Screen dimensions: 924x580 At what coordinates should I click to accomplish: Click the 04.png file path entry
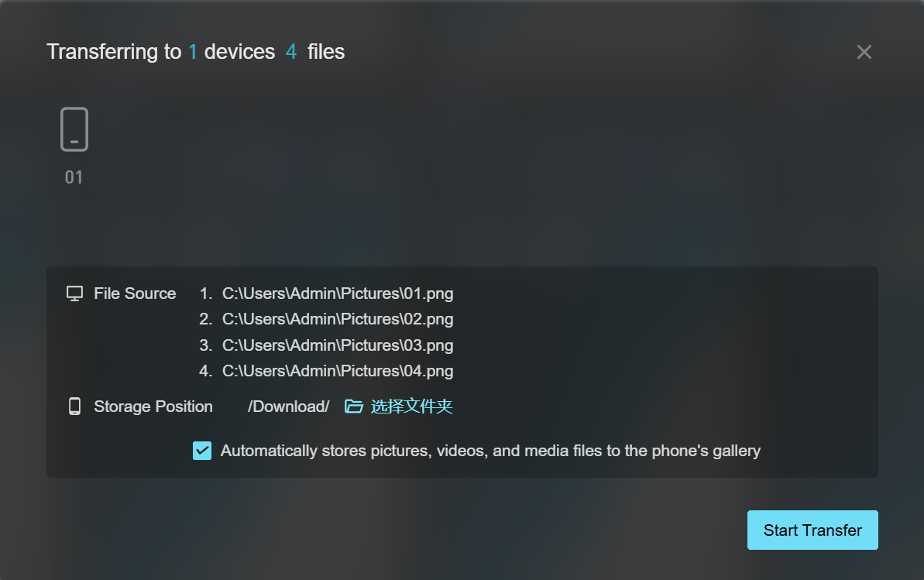tap(338, 371)
